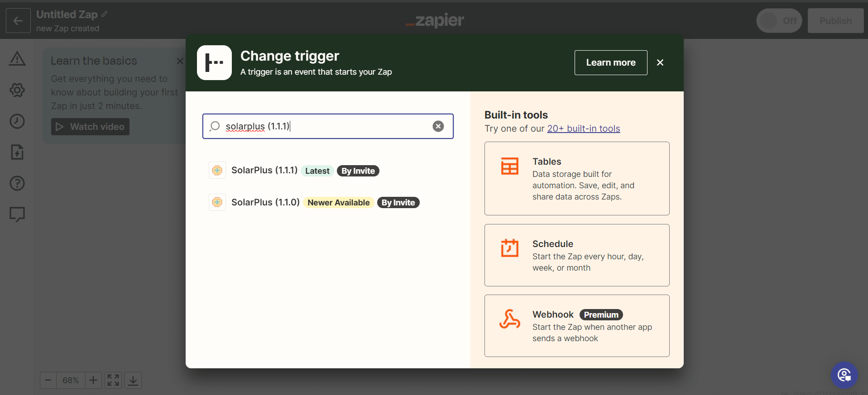The image size is (868, 395).
Task: Edit Zap name with the pencil icon
Action: click(105, 14)
